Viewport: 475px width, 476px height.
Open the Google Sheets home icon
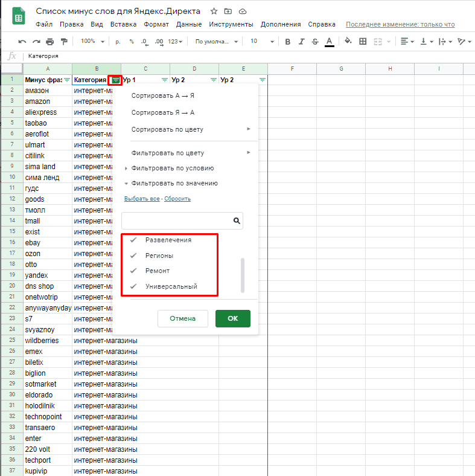[19, 16]
